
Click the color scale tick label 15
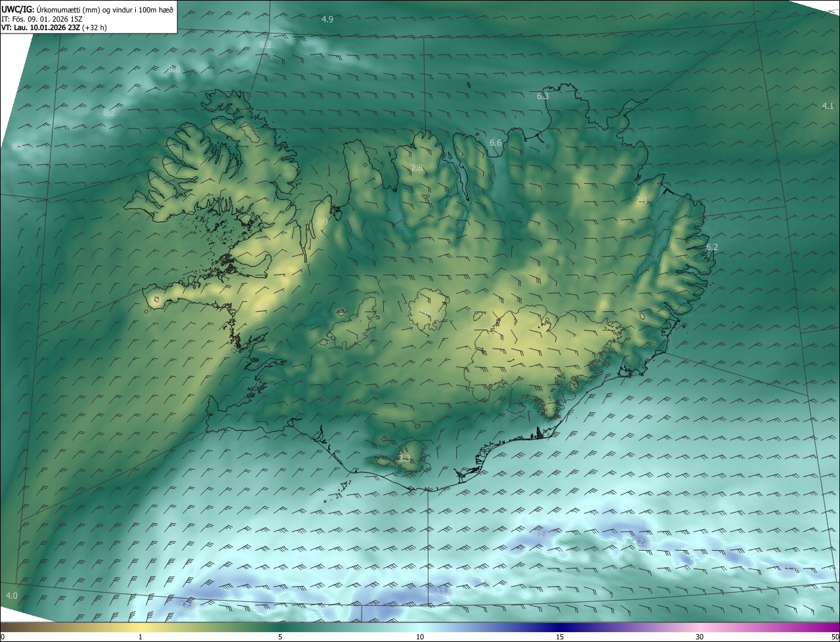point(560,637)
